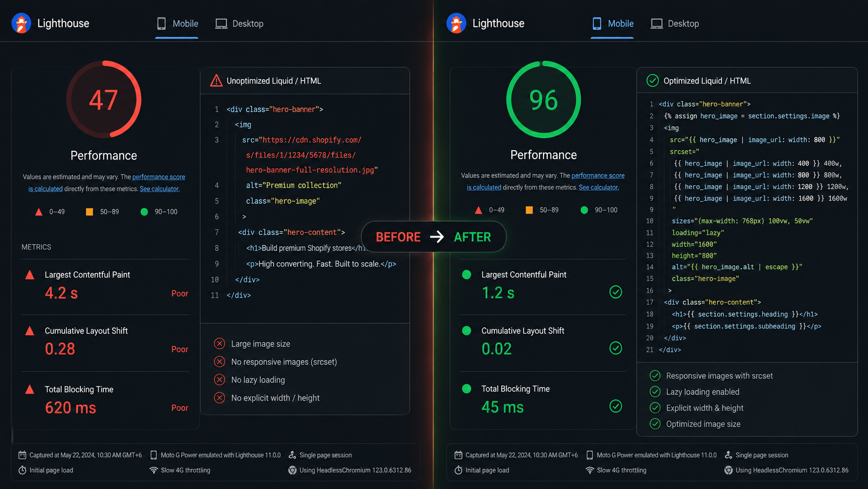Screen dimensions: 868x489
Task: Click the <h1>Build premium Shopify stores code line
Action: pyautogui.click(x=308, y=248)
